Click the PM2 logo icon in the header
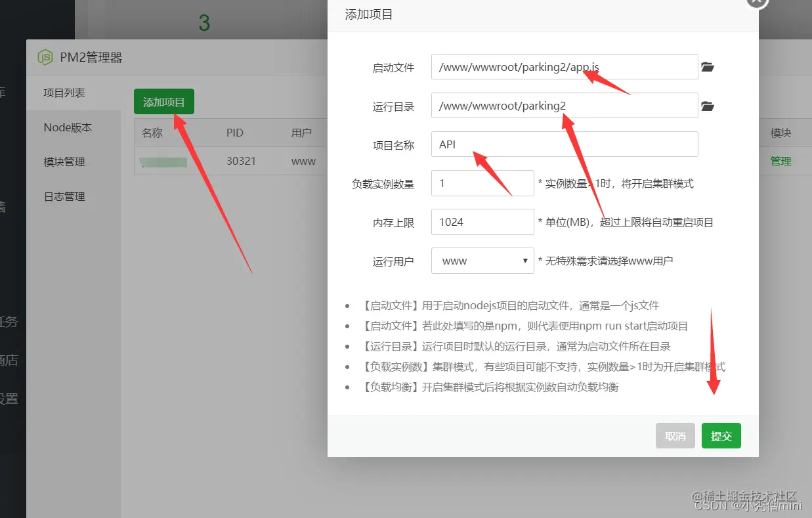This screenshot has height=518, width=812. 43,58
